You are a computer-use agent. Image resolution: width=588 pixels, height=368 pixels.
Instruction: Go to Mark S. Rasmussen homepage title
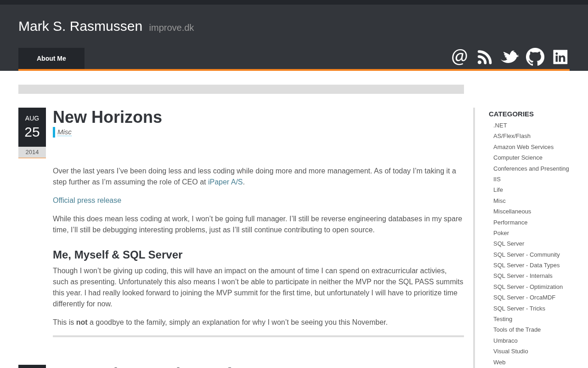click(x=80, y=26)
